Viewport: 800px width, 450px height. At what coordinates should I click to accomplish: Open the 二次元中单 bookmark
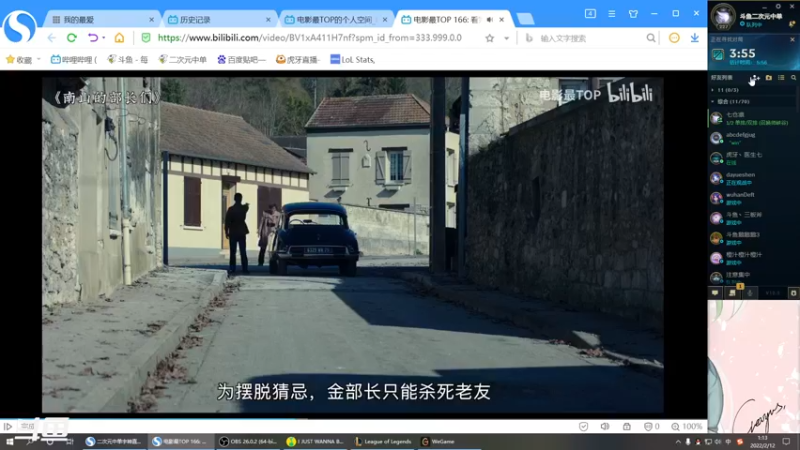coord(183,60)
